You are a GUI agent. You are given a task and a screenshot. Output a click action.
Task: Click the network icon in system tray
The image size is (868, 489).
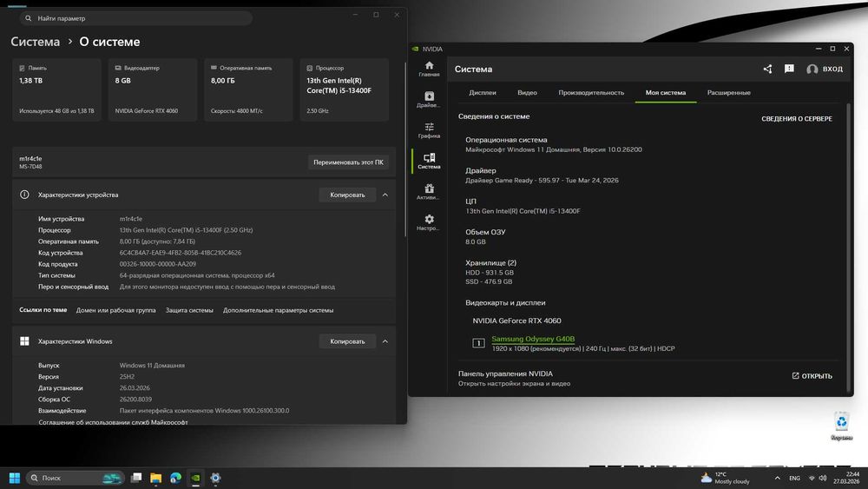tap(812, 478)
